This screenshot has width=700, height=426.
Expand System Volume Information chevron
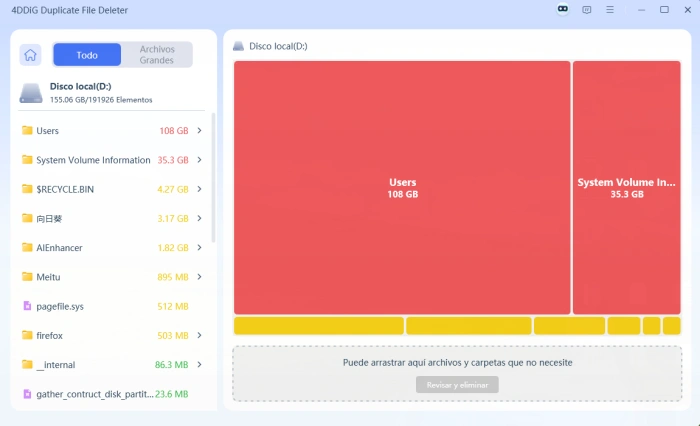click(200, 160)
